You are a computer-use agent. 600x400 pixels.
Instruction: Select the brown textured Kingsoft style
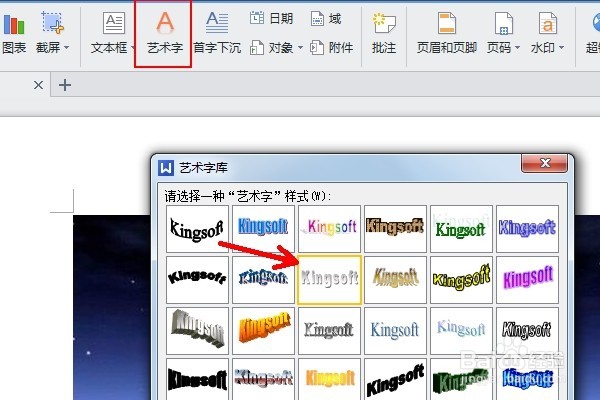pos(395,229)
